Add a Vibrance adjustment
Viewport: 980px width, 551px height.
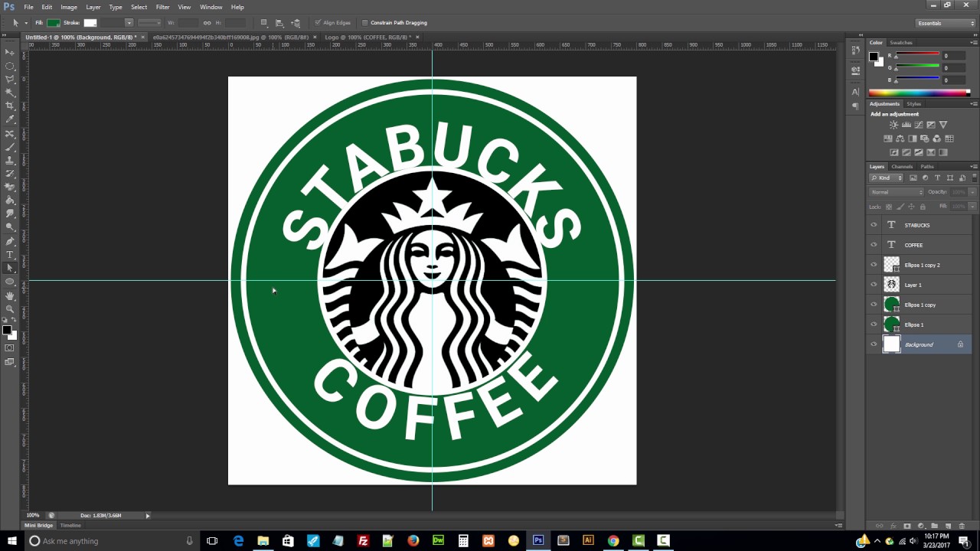pos(943,125)
